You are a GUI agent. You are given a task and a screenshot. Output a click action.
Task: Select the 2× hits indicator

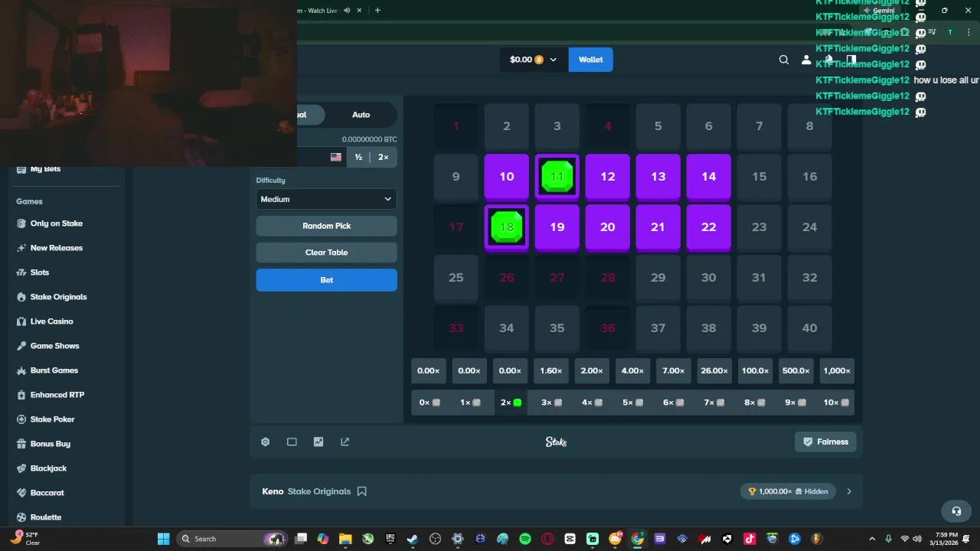click(x=511, y=403)
